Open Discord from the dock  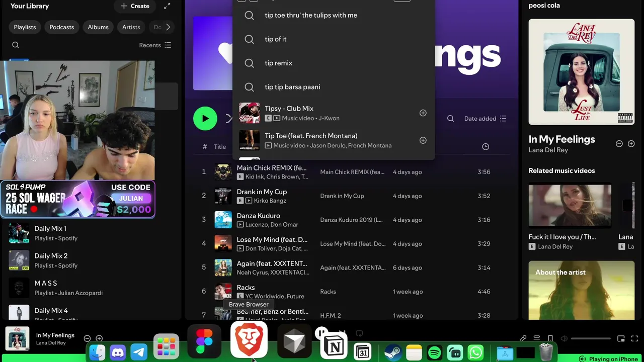click(118, 352)
